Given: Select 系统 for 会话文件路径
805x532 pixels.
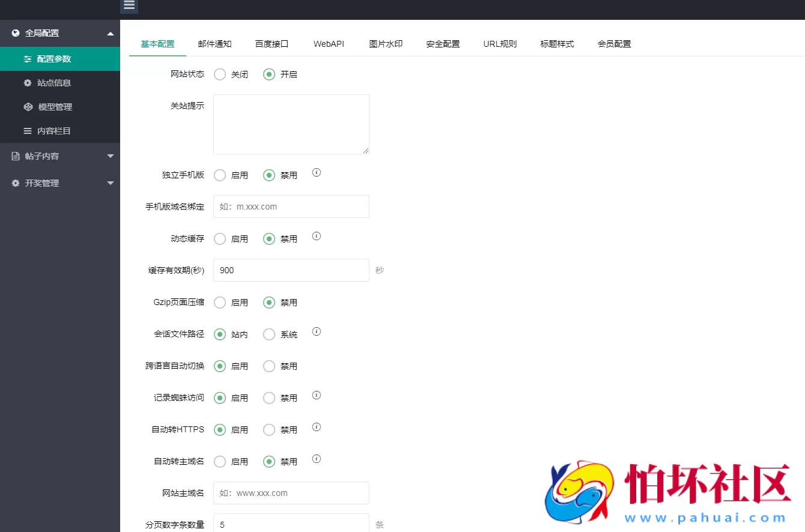Looking at the screenshot, I should click(x=269, y=334).
